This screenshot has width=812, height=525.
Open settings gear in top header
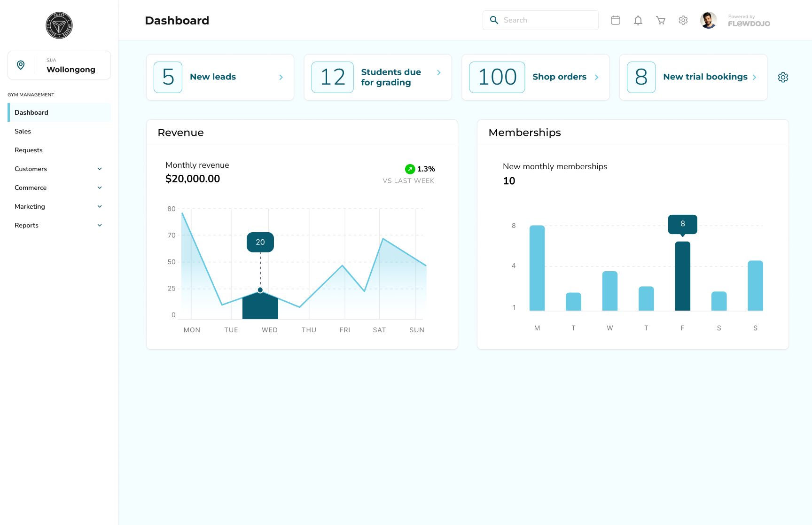[683, 20]
